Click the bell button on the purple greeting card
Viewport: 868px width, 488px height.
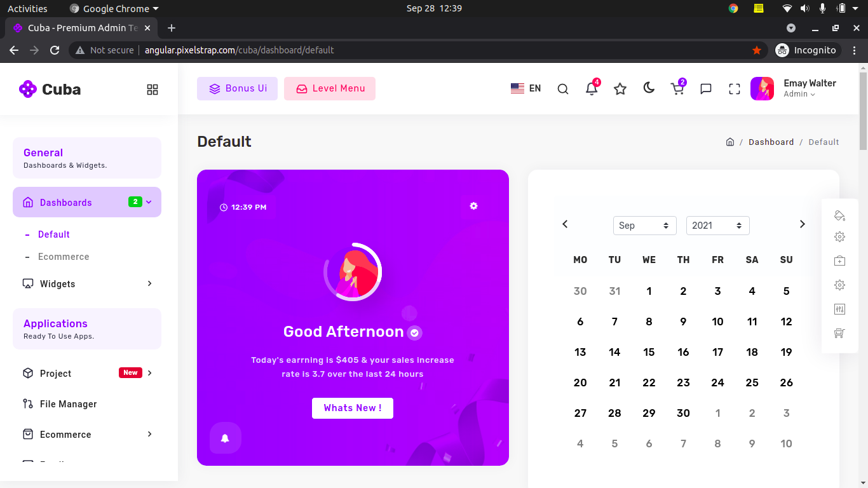[x=226, y=438]
